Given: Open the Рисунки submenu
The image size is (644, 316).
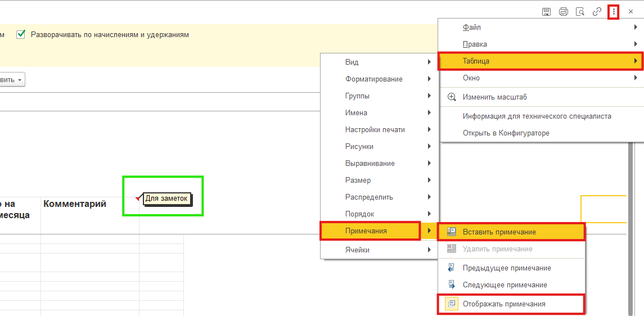Looking at the screenshot, I should (x=380, y=147).
